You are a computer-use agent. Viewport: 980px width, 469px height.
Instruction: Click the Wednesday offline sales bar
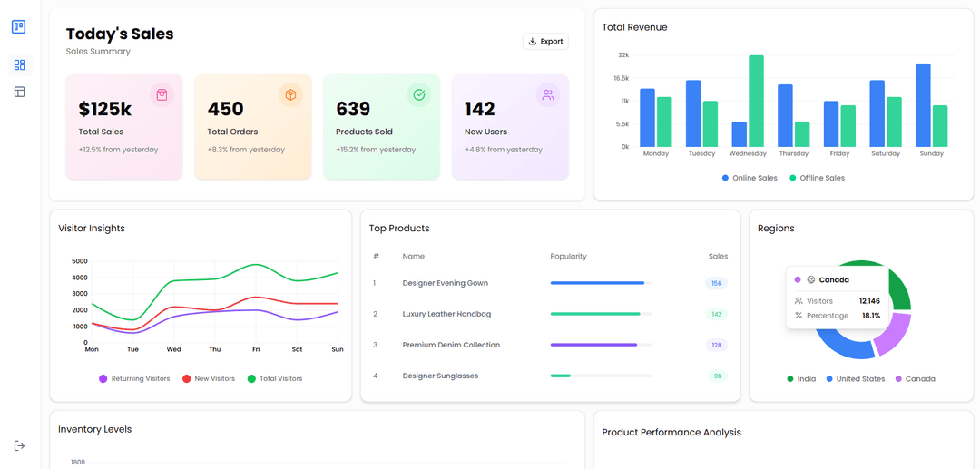756,101
